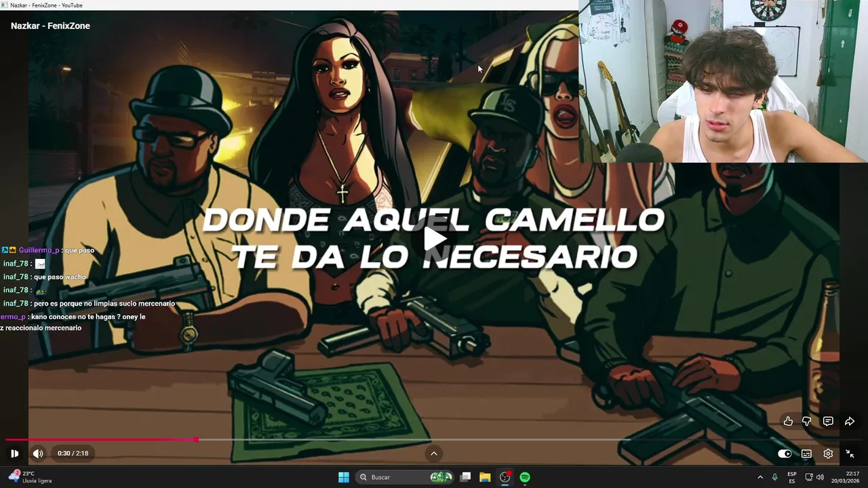Switch the ESP ES input language
Screen dimensions: 868x488
[792, 477]
